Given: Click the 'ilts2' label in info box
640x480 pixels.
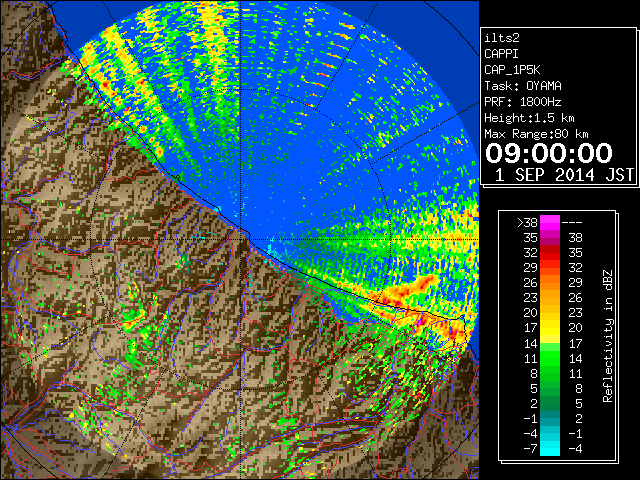Looking at the screenshot, I should [502, 38].
